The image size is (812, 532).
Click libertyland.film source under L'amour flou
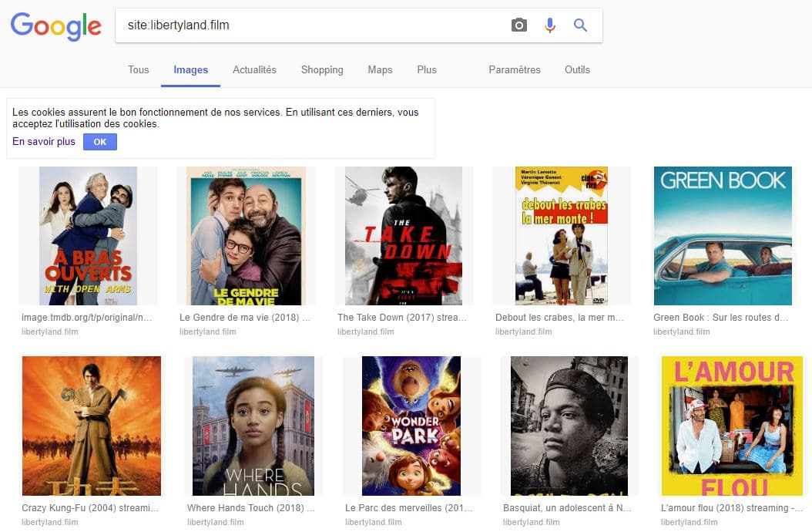point(690,522)
